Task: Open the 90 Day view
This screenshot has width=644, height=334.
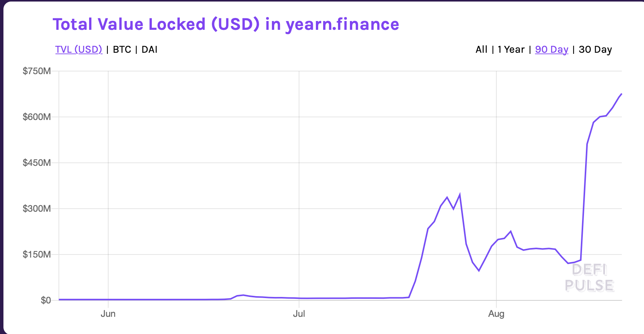Action: click(x=551, y=49)
